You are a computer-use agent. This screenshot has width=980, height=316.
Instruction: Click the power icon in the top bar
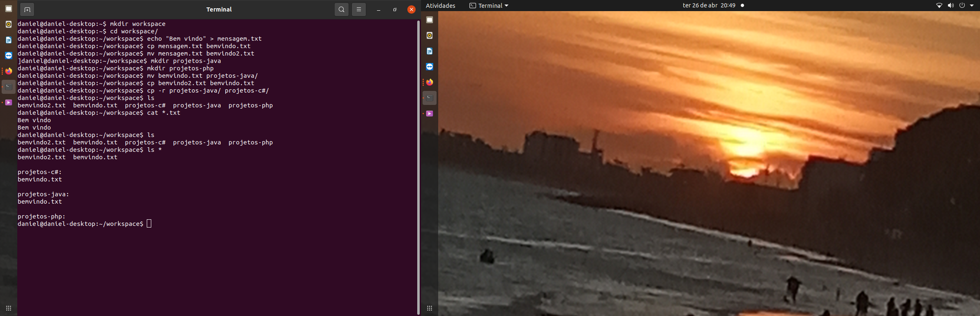pos(962,5)
